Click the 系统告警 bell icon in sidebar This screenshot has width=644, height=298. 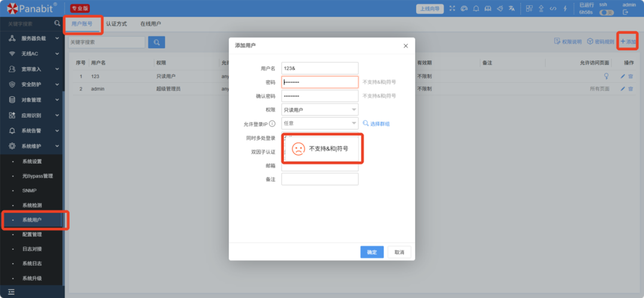coord(12,130)
